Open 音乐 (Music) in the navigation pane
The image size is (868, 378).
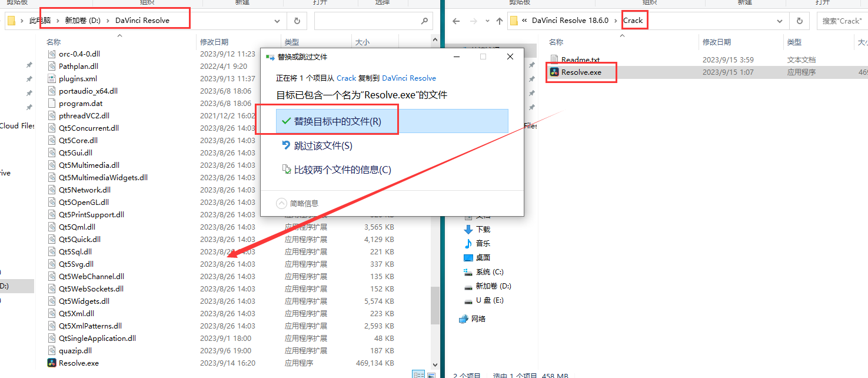tap(483, 243)
